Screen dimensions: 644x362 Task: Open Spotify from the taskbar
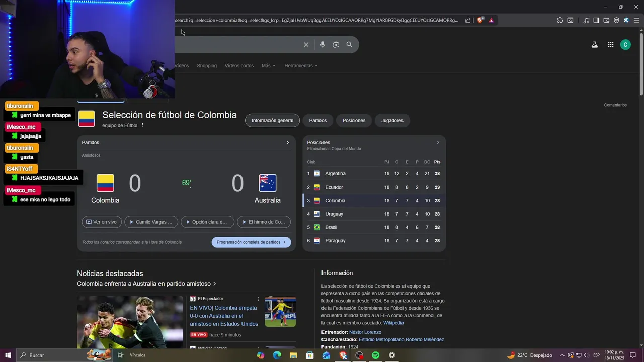coord(375,355)
